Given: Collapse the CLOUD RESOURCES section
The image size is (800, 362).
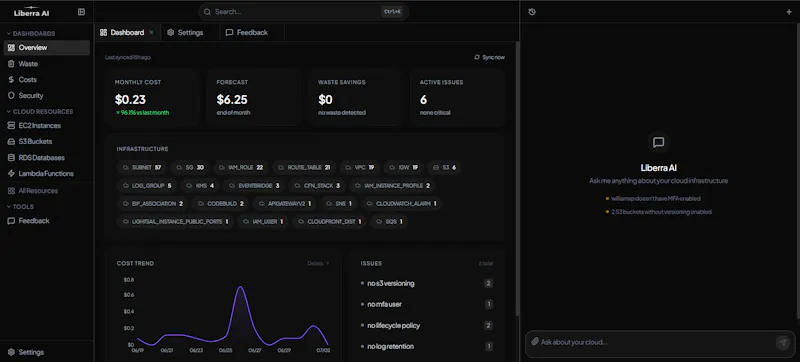Looking at the screenshot, I should [39, 111].
